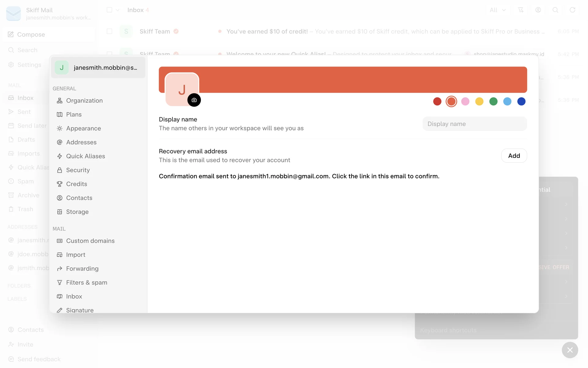Click the Display name input field

(x=474, y=124)
